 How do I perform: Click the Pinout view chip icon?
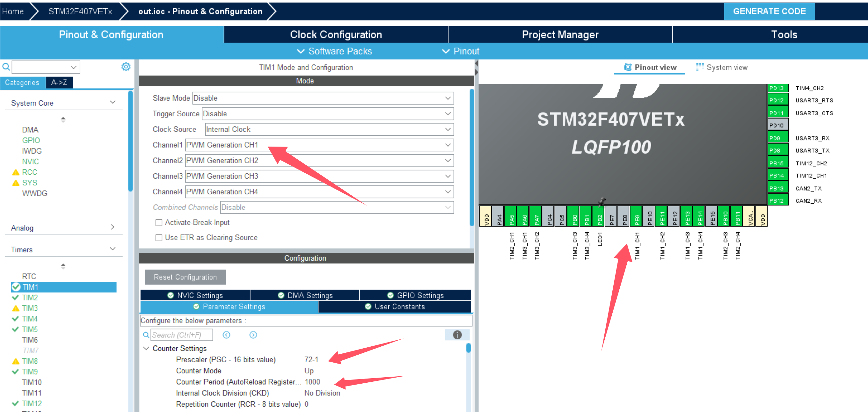(628, 67)
